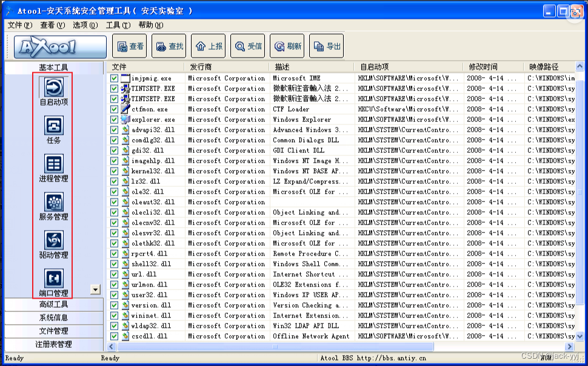Click the vertical scrollbar track

click(580, 201)
